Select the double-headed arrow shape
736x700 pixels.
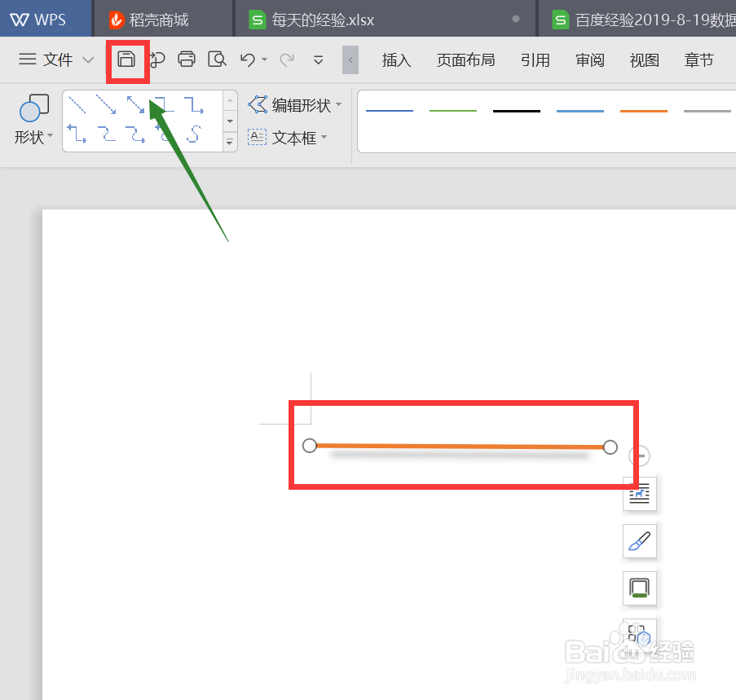[x=135, y=104]
